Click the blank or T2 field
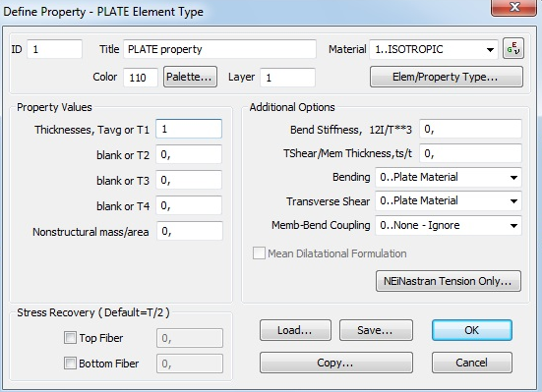The width and height of the screenshot is (542, 392). (x=189, y=154)
